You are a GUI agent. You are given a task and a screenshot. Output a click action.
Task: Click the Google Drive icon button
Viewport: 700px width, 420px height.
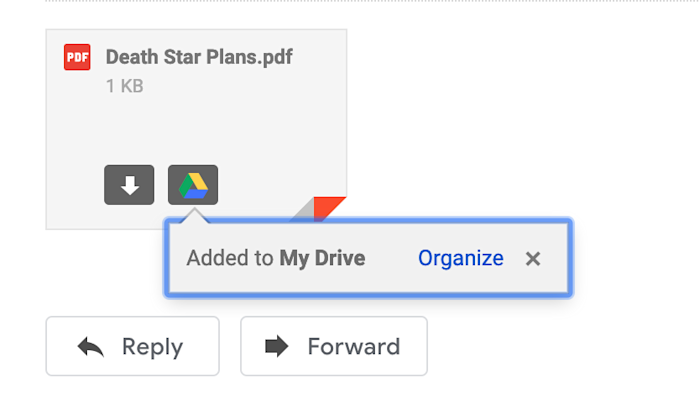pyautogui.click(x=193, y=185)
